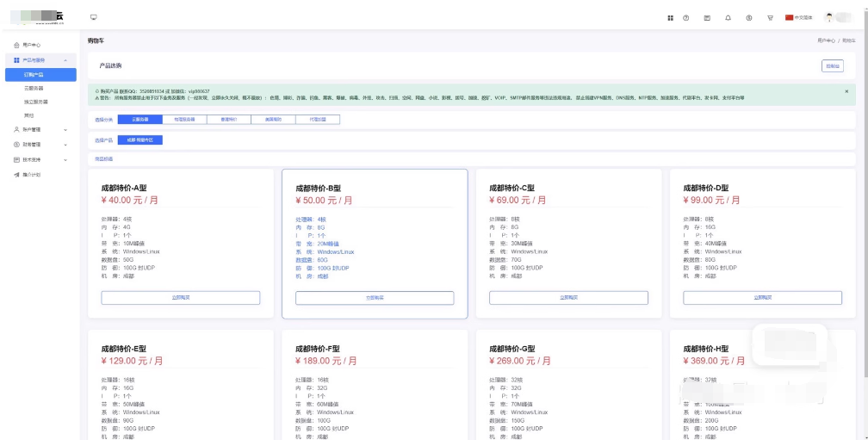The width and height of the screenshot is (868, 446).
Task: Click the megaphone icon beside 推介计划
Action: 16,175
